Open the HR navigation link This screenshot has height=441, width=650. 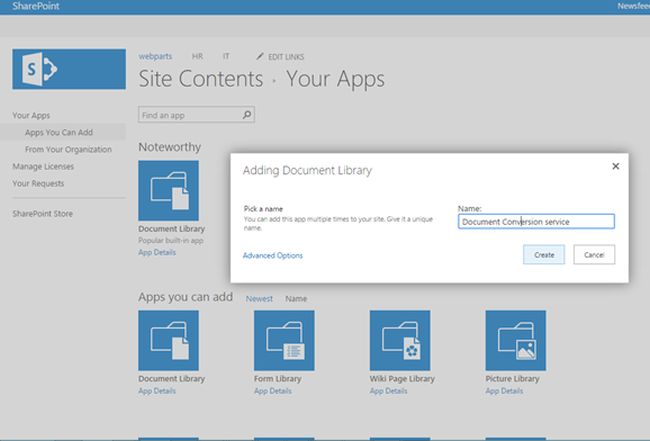pos(197,56)
